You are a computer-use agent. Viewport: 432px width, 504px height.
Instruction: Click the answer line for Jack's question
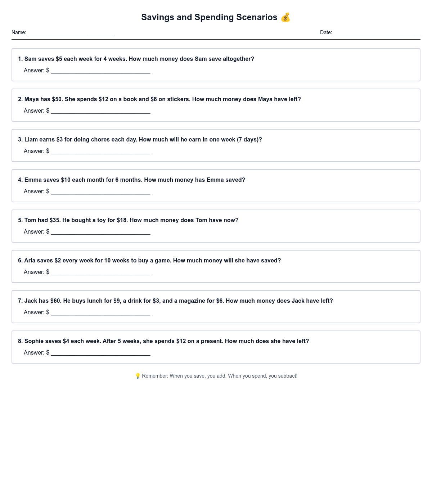[100, 312]
